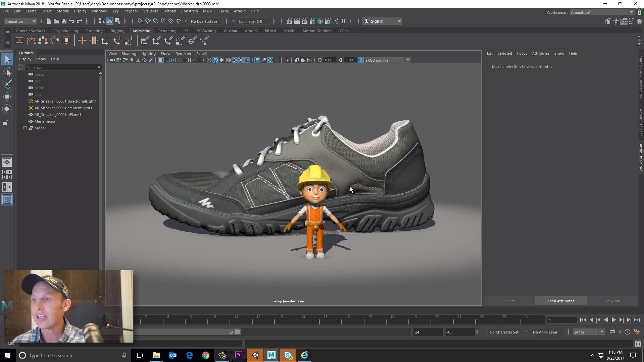Viewport: 644px width, 362px height.
Task: Toggle Isolate Select in viewport toolbar
Action: click(286, 60)
